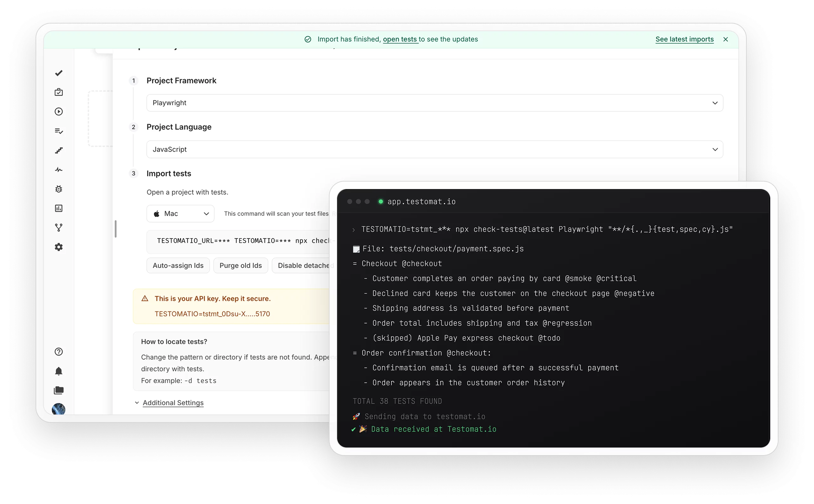Dismiss the import finished banner
814x504 pixels.
[x=726, y=39]
